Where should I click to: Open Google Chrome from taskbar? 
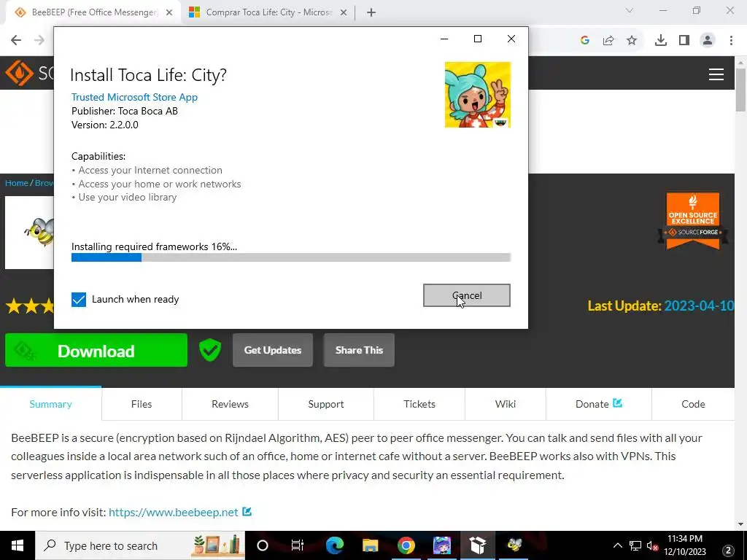(x=406, y=545)
